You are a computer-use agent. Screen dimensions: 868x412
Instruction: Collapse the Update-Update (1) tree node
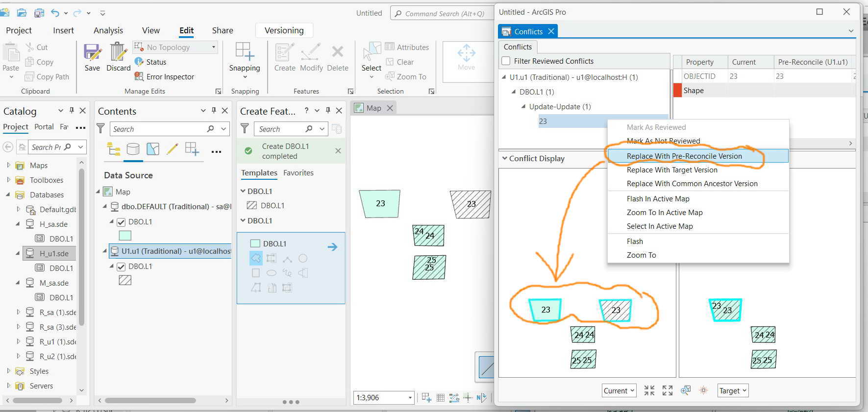click(523, 106)
